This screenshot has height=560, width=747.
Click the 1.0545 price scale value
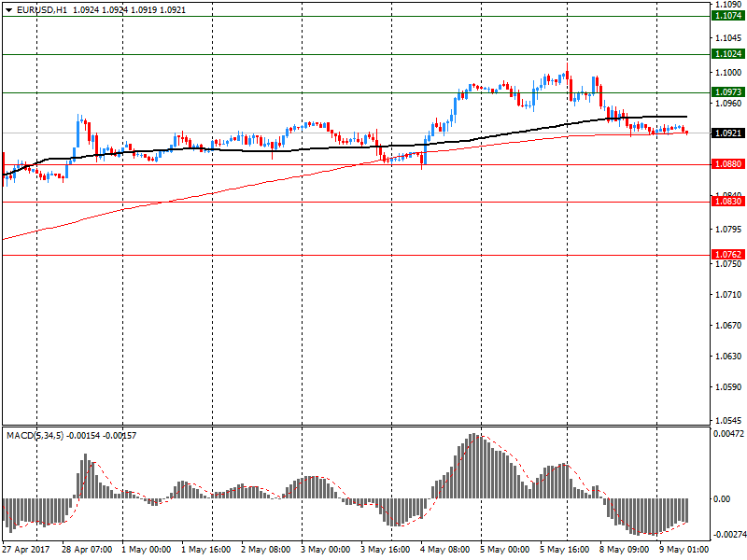728,421
